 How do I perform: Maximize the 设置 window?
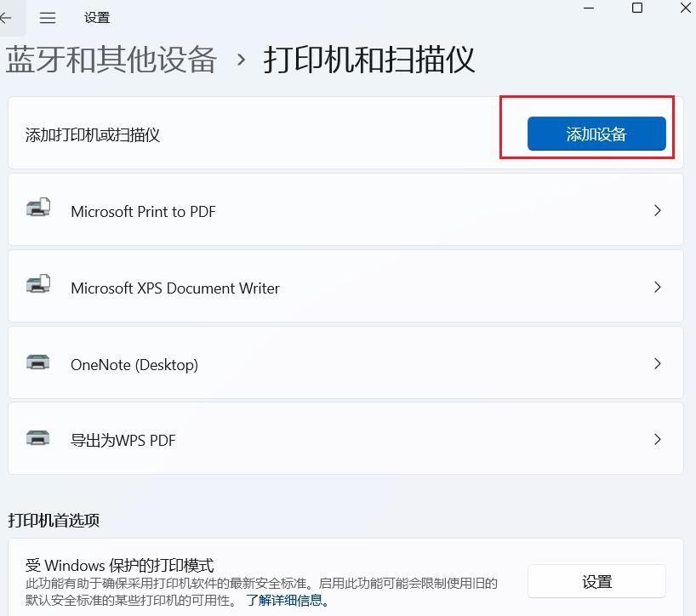point(637,9)
